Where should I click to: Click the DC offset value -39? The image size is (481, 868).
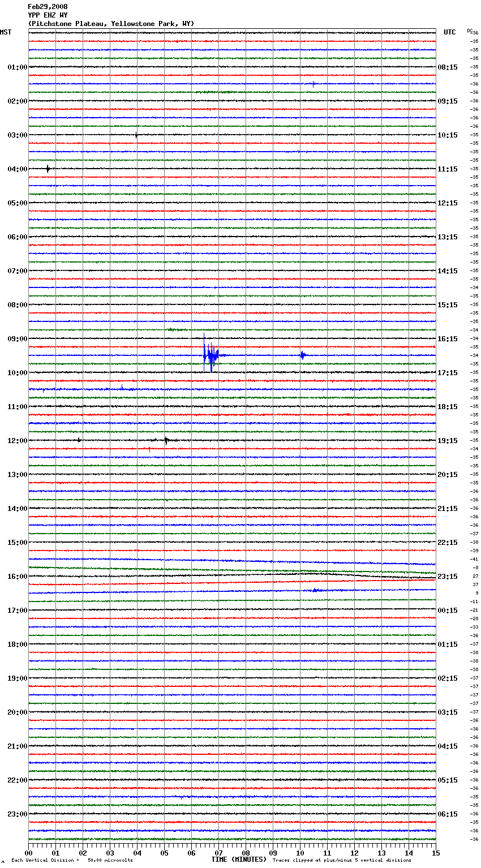pyautogui.click(x=474, y=551)
